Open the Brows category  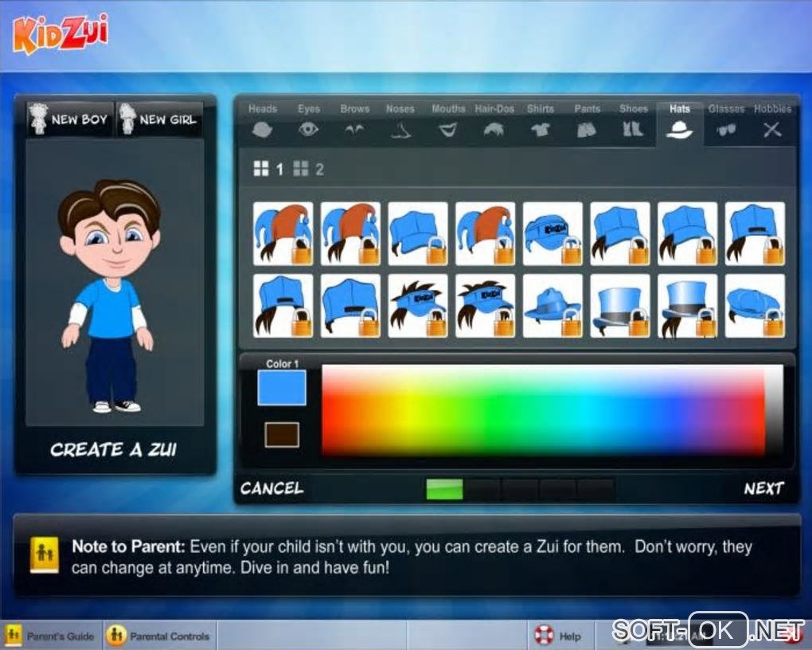pos(355,123)
